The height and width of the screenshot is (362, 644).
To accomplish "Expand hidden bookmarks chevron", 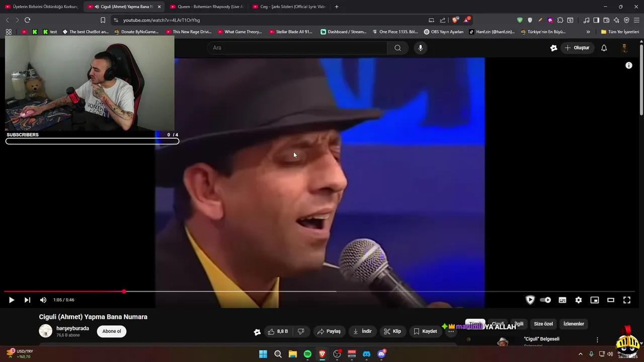I will pos(588,32).
